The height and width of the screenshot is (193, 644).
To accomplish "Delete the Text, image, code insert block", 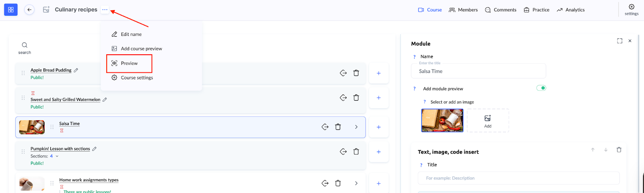I will 619,150.
